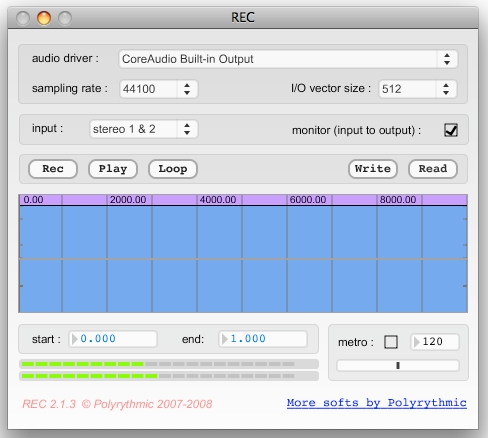Activate the Loop button

[173, 169]
